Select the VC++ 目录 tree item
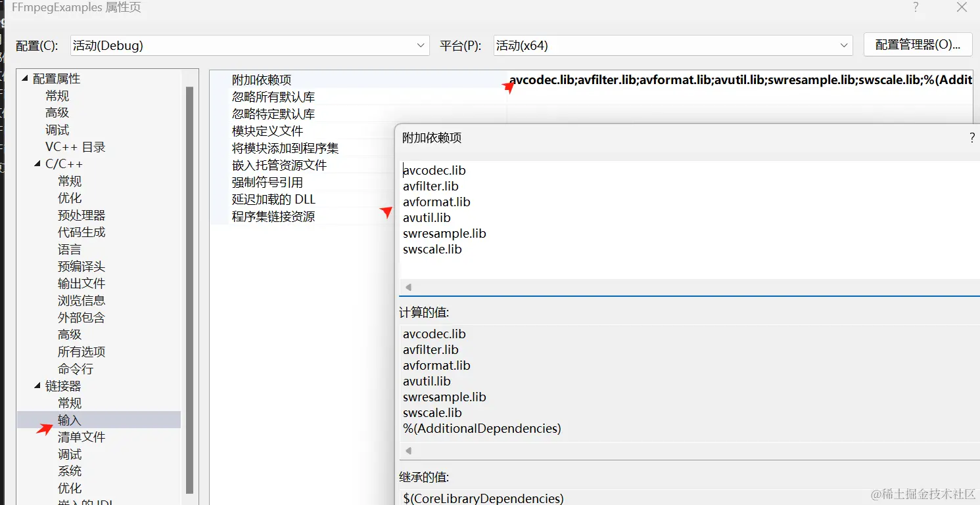 point(75,147)
